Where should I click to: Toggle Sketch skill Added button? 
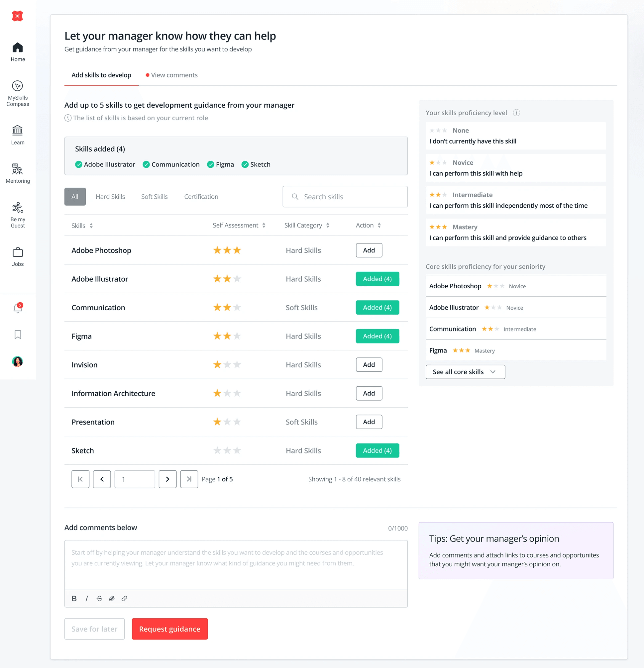tap(377, 450)
